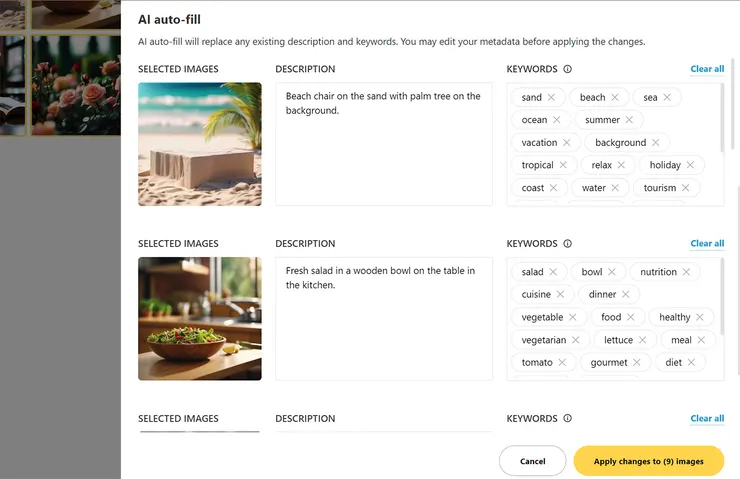740x479 pixels.
Task: Remove the 'healthy' keyword tag
Action: point(700,317)
